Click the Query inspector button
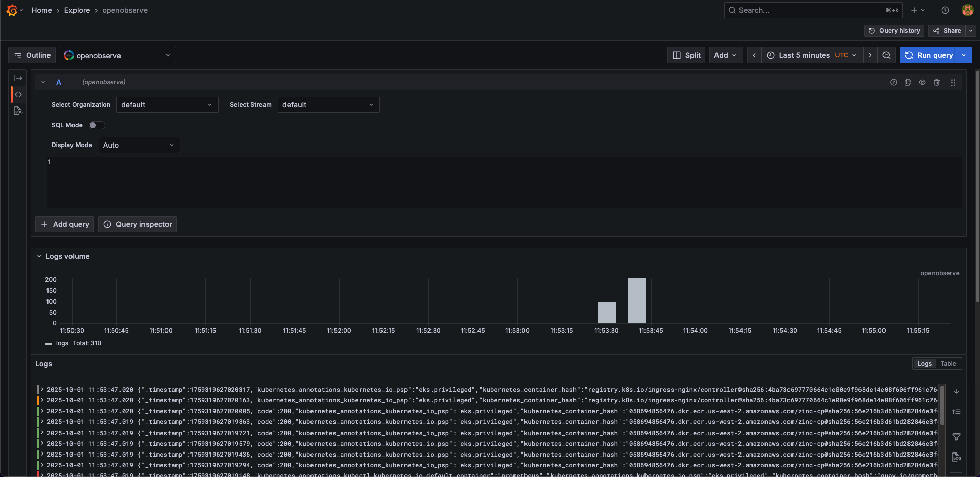 click(137, 224)
